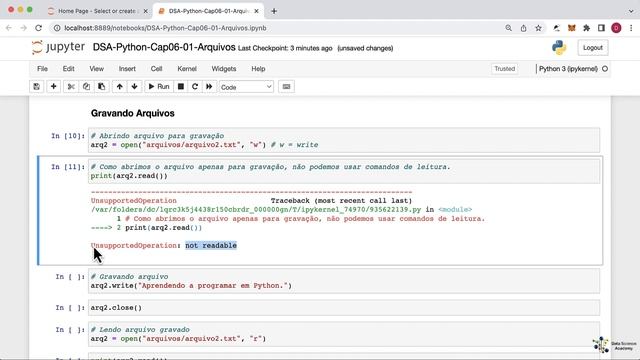
Task: Paste cells below icon
Action: (x=101, y=87)
